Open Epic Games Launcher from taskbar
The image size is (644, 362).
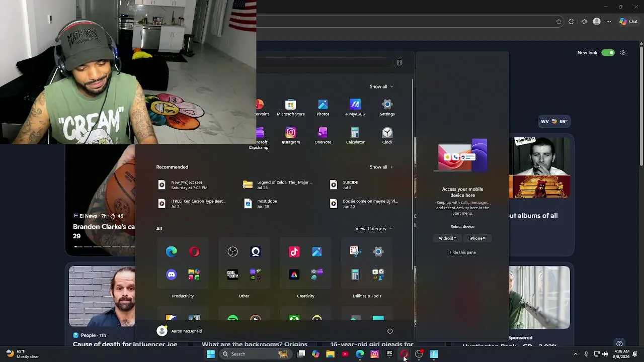tap(389, 354)
